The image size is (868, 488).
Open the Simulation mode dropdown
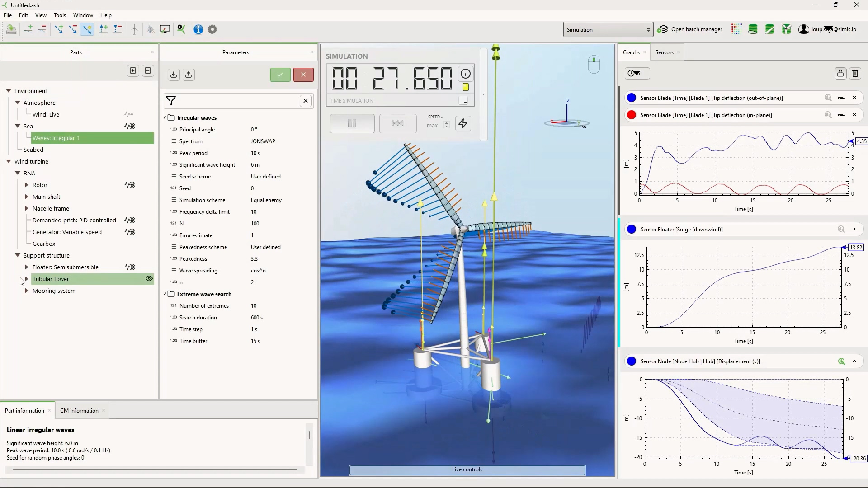(608, 30)
